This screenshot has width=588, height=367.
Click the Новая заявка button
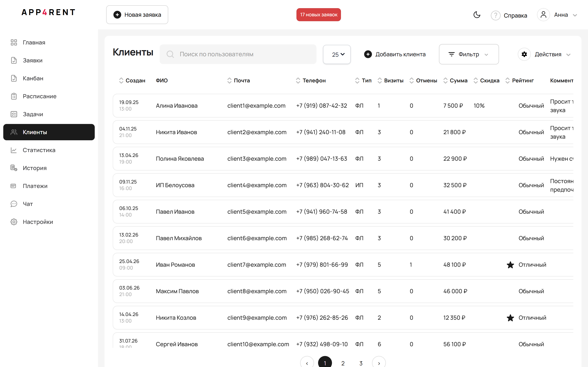pyautogui.click(x=137, y=15)
